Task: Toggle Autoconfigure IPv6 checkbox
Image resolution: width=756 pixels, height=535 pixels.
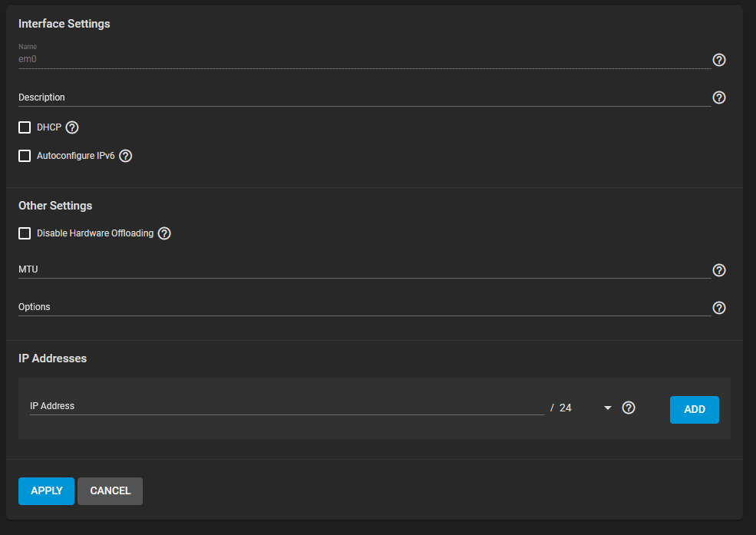Action: coord(25,156)
